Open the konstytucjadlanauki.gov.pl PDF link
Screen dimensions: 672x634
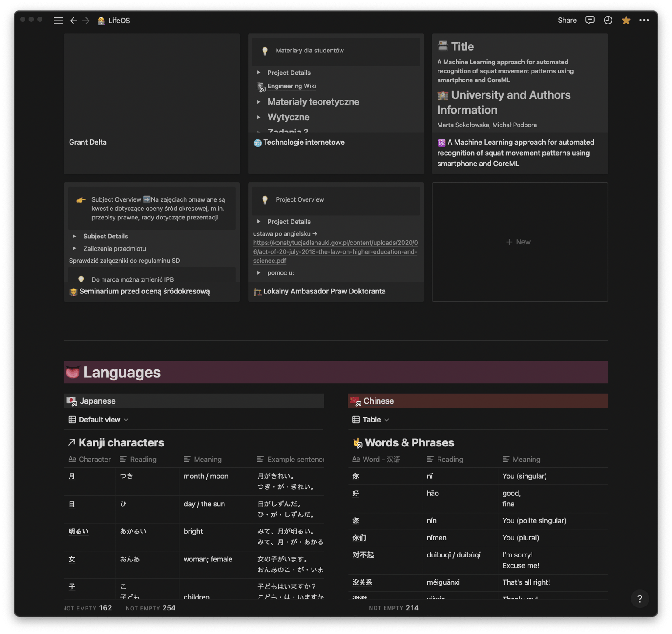coord(336,252)
